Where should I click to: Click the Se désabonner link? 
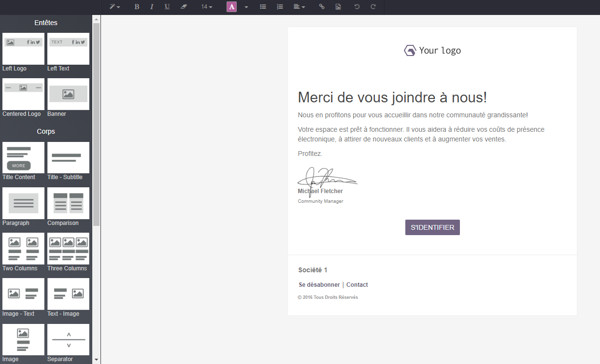(319, 285)
